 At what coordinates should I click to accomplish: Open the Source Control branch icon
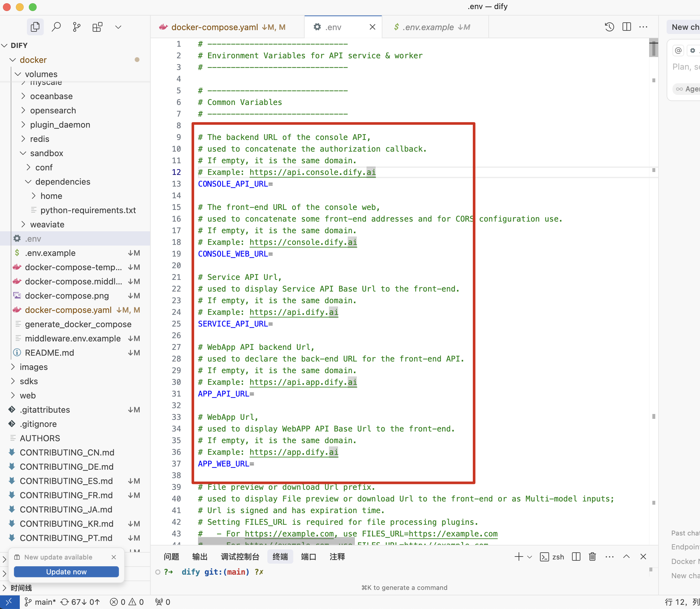pyautogui.click(x=77, y=27)
